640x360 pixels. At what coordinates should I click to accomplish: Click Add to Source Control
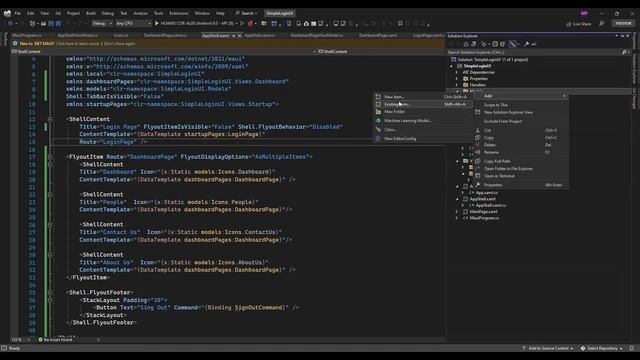548,348
